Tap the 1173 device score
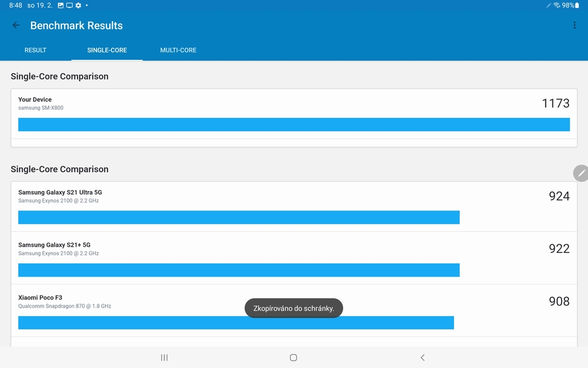 click(x=555, y=103)
